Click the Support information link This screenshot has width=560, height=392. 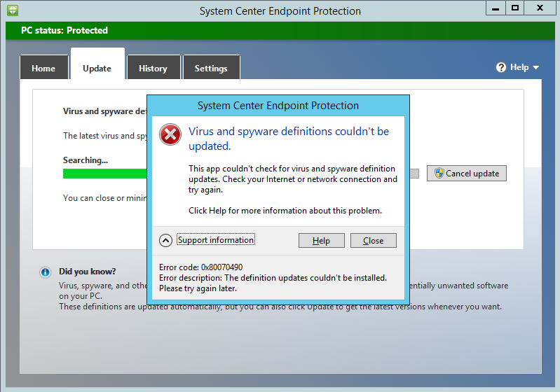pyautogui.click(x=216, y=239)
